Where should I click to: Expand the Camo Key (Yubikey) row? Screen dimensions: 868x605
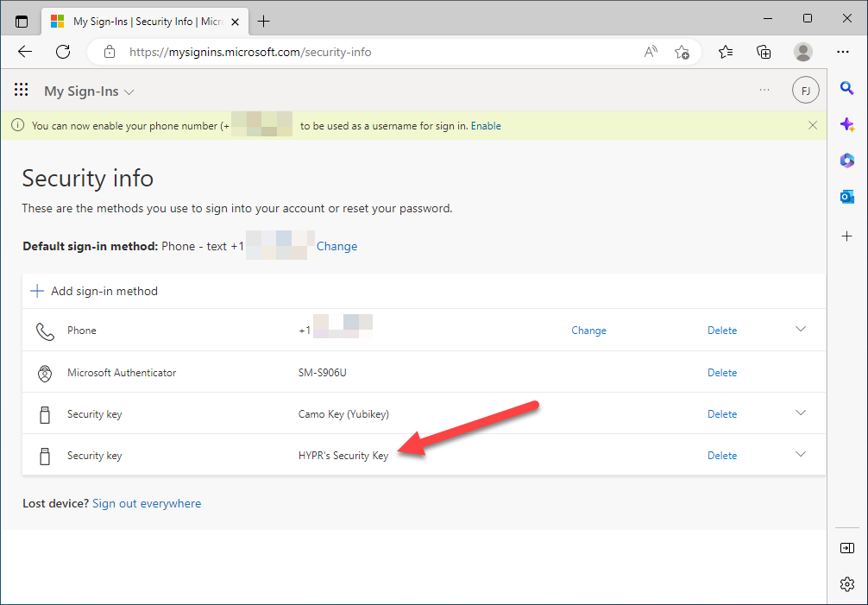(801, 413)
